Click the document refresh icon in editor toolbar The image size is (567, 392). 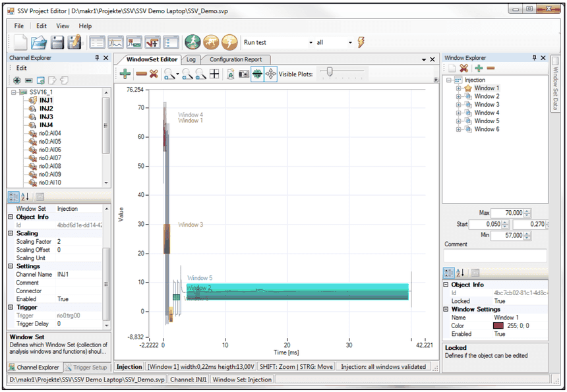(231, 74)
